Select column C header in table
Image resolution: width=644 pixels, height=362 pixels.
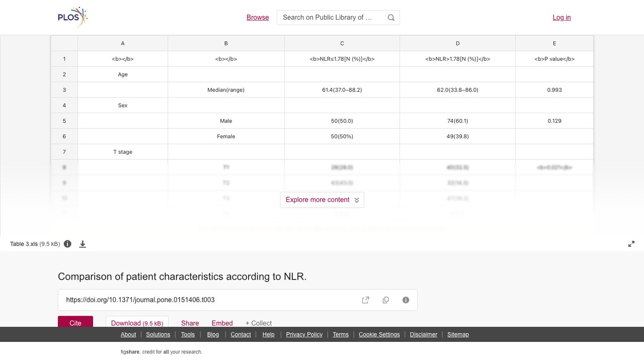coord(342,43)
